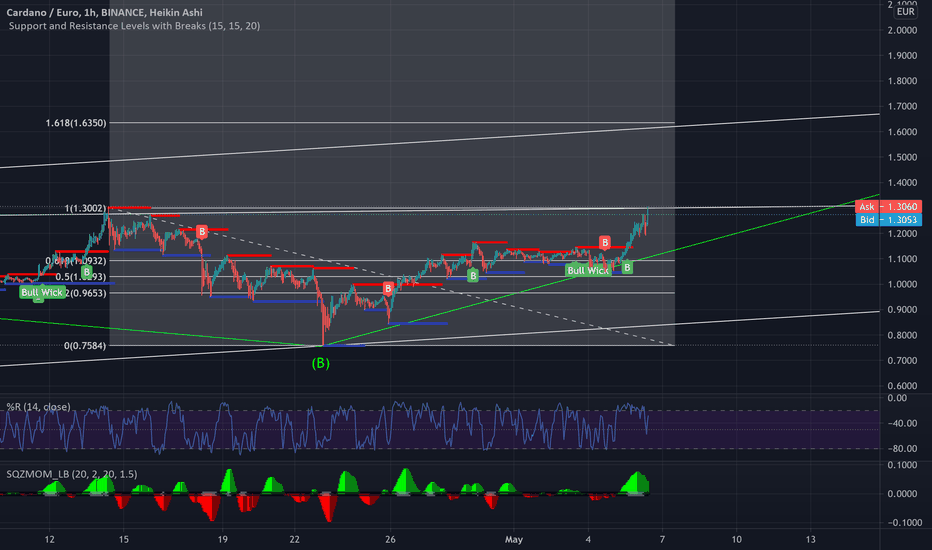932x550 pixels.
Task: Click the 15 date on time axis
Action: point(123,539)
